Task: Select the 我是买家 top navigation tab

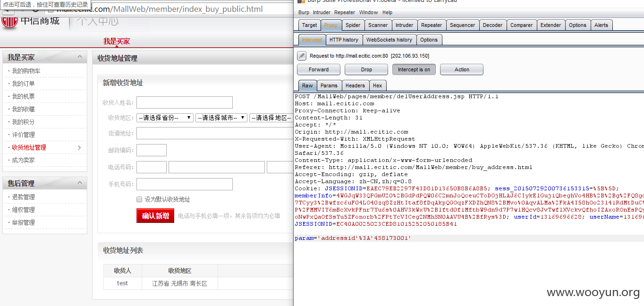Action: click(x=117, y=41)
